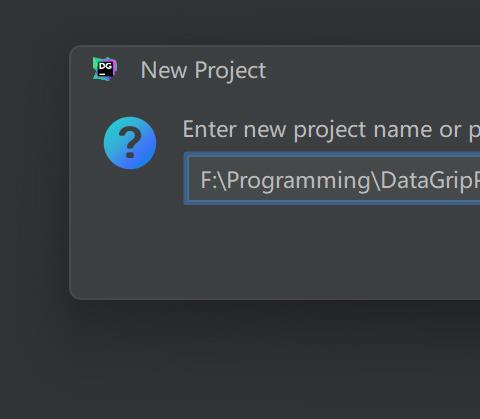Click the word 'new' in the prompt label
Image resolution: width=480 pixels, height=419 pixels.
[x=265, y=131]
